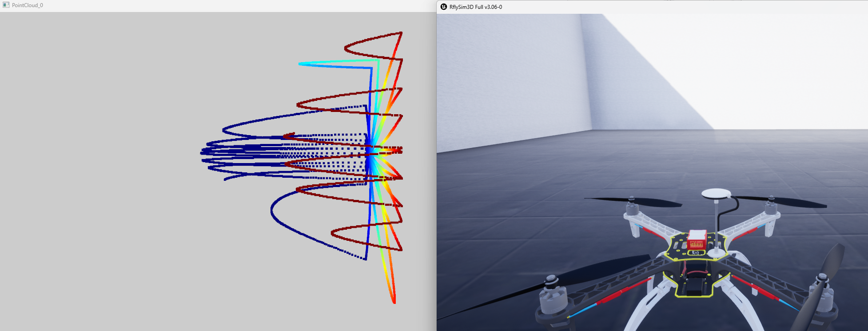Viewport: 868px width, 331px height.
Task: Select the drone's front-right black propeller
Action: click(782, 202)
